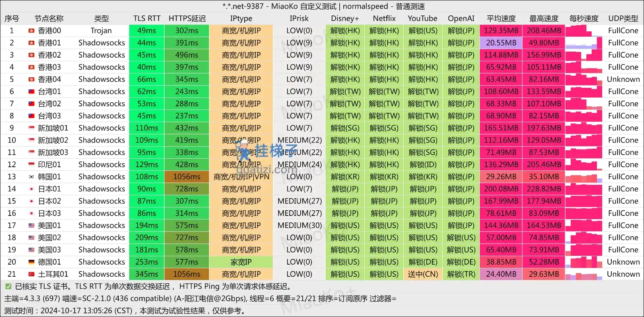The width and height of the screenshot is (644, 317).
Task: Click the MEDIUM(24) risk cell for 印尼01
Action: click(x=299, y=164)
